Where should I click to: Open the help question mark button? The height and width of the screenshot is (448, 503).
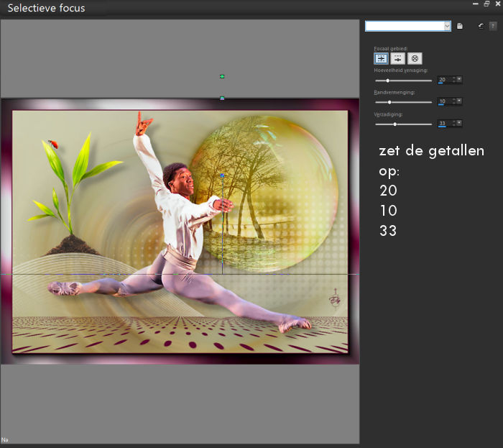tap(493, 26)
